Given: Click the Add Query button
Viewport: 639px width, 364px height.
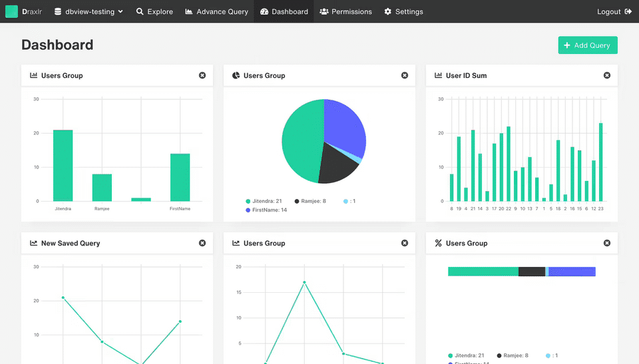Looking at the screenshot, I should point(588,45).
